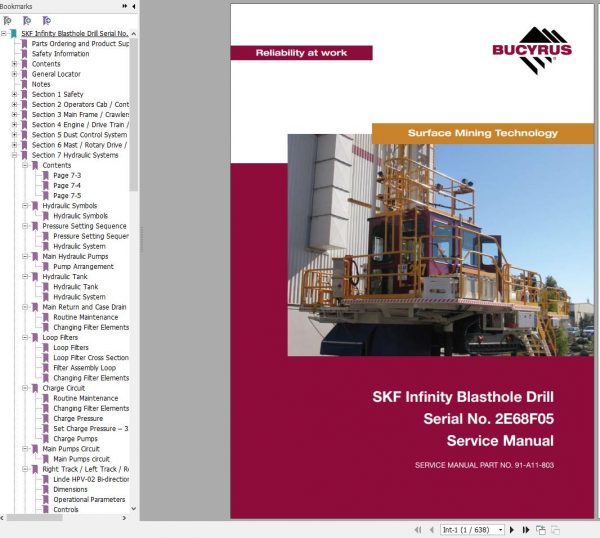Click bookmarks scrollbar down arrow
The image size is (600, 538).
tap(134, 509)
